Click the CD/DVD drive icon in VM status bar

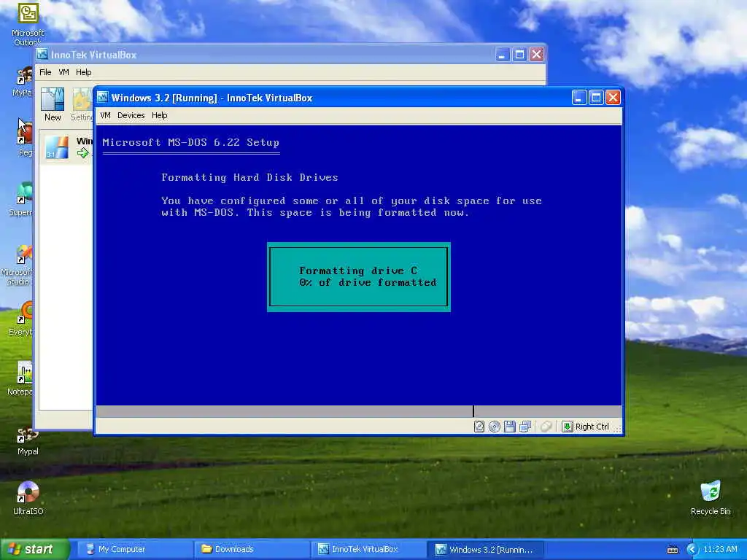pos(495,427)
